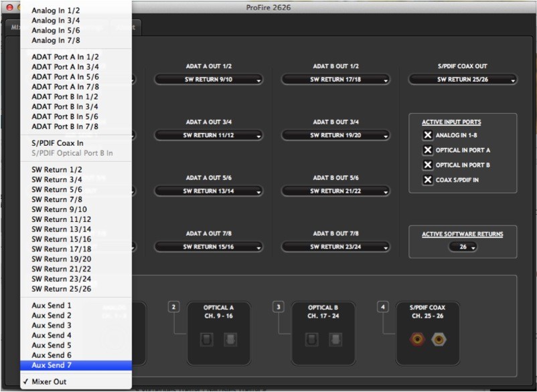
Task: Uncheck the ANALOG IN 1-8 input port
Action: [427, 135]
